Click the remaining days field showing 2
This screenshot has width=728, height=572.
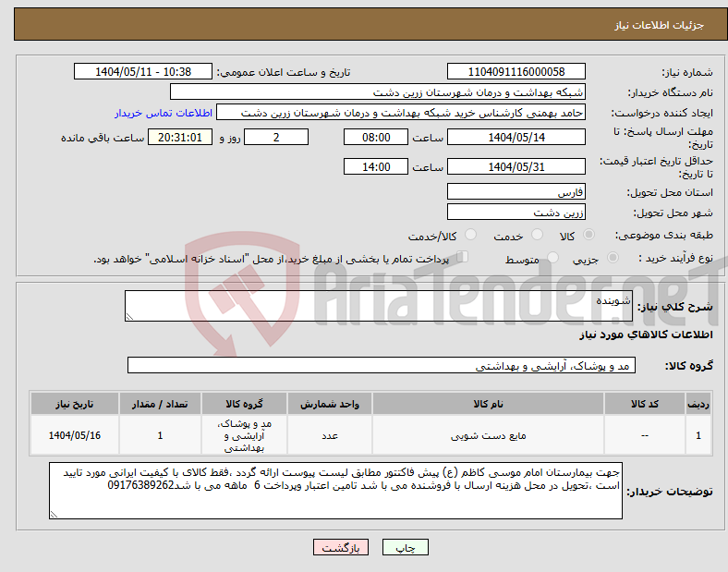click(276, 137)
